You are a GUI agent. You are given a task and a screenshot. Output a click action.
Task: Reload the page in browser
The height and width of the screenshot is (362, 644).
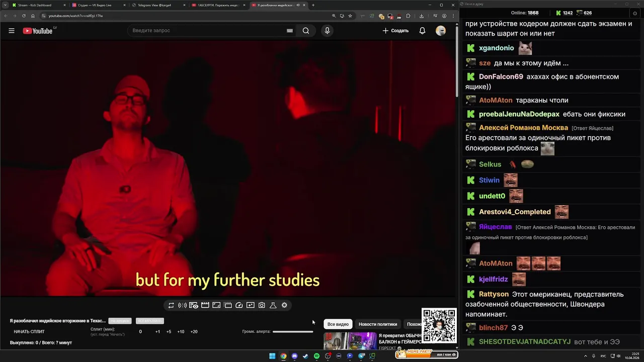coord(24,16)
